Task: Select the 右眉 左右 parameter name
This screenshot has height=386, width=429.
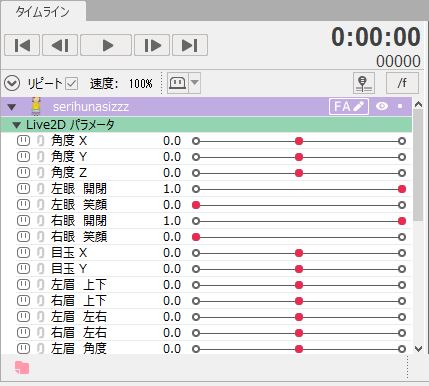Action: point(79,333)
